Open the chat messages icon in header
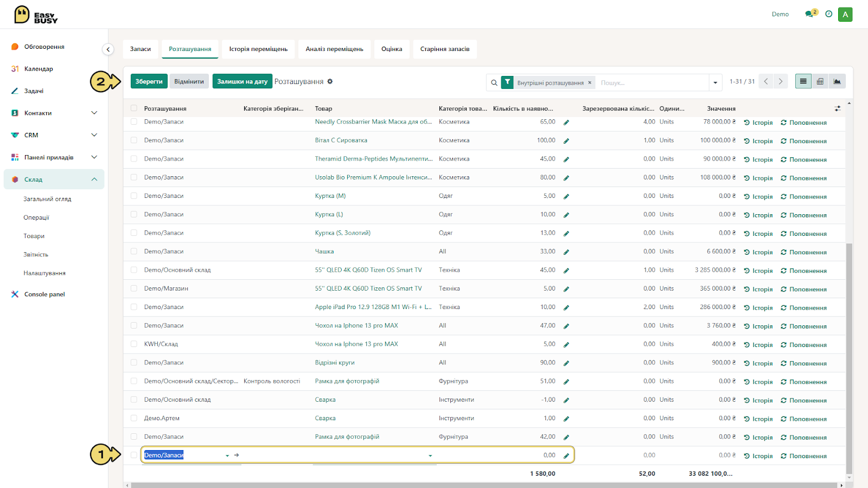 click(809, 14)
